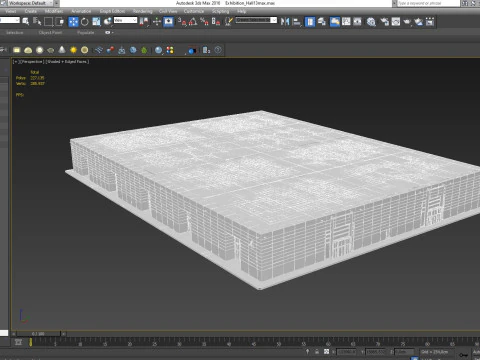Open the Modifiers menu
This screenshot has width=480, height=360.
pos(54,11)
